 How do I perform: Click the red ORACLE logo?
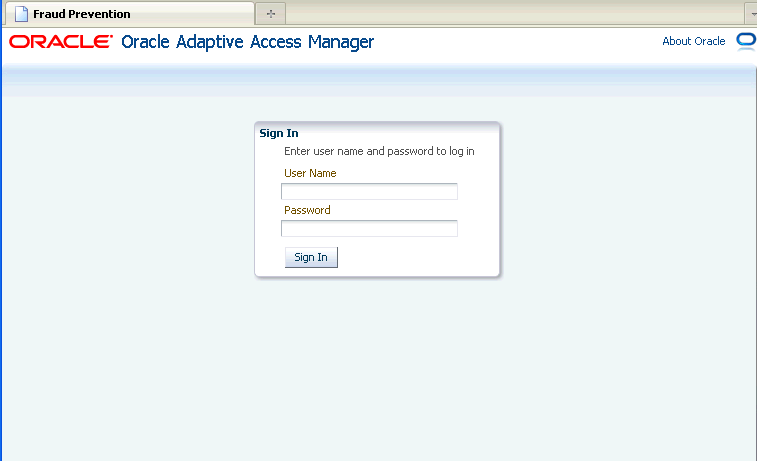pos(61,42)
